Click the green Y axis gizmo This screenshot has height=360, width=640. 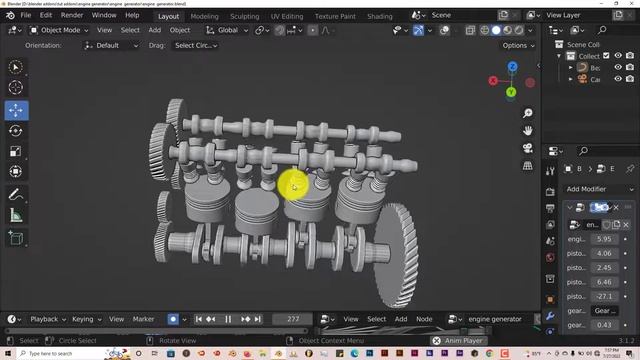click(x=511, y=92)
